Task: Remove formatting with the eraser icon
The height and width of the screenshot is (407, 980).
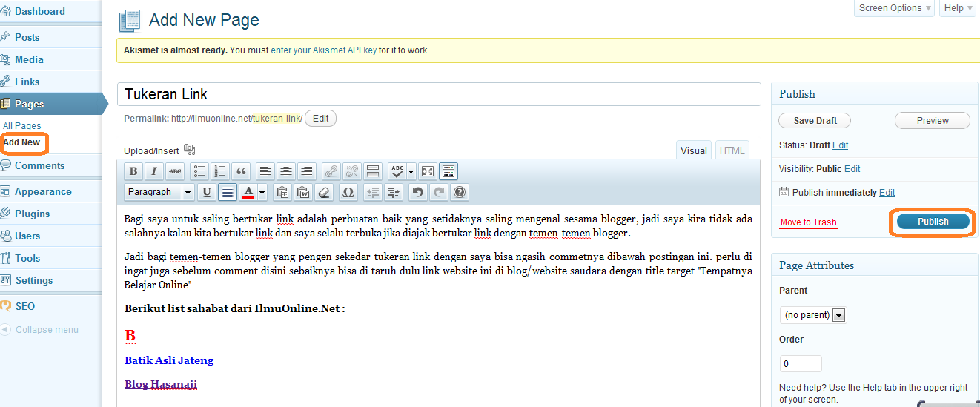Action: [322, 192]
